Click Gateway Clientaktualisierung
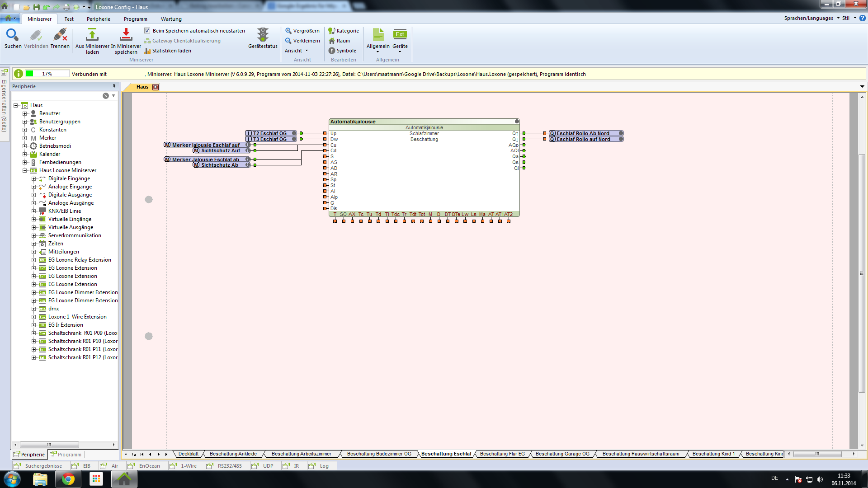 coord(182,41)
